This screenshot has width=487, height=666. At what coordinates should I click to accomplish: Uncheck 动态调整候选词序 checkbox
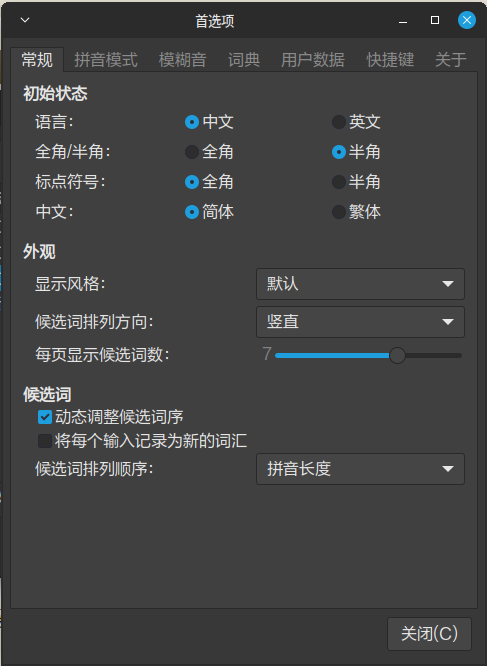[x=45, y=417]
